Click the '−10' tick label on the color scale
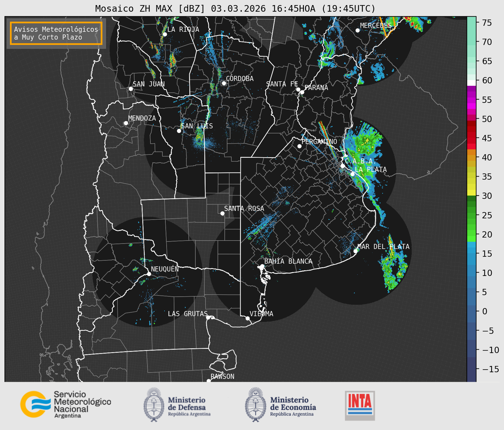The height and width of the screenshot is (430, 504). click(x=490, y=350)
